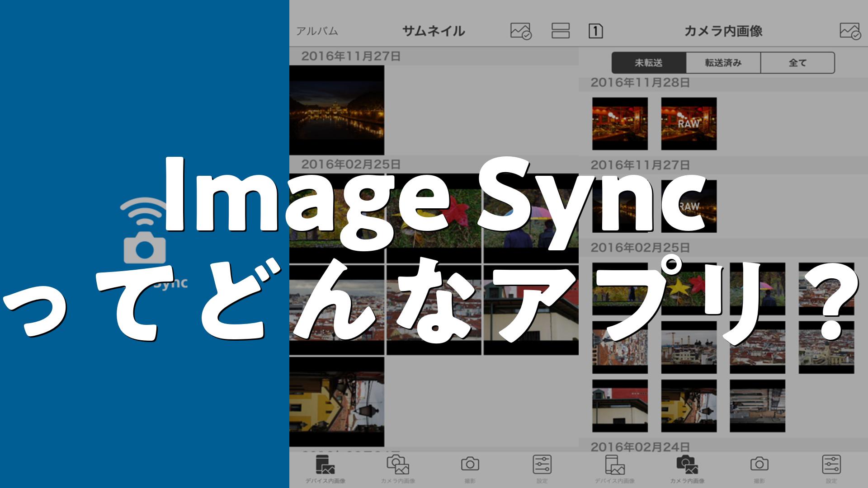This screenshot has width=868, height=488.
Task: Open 設定 tab in right screen
Action: [x=831, y=469]
